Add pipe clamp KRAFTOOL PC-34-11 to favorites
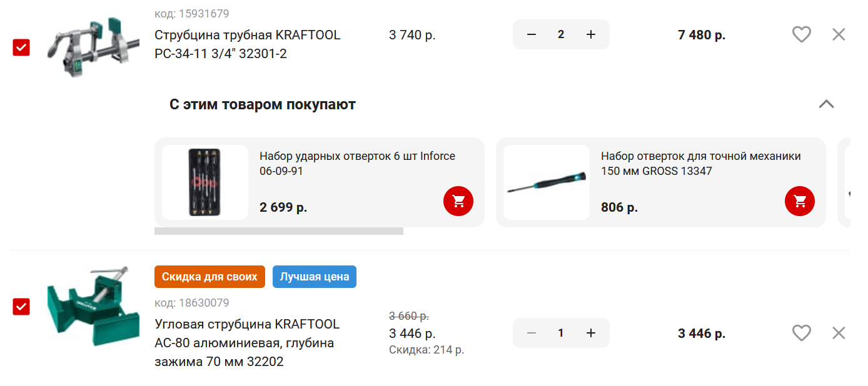This screenshot has width=868, height=386. (801, 34)
